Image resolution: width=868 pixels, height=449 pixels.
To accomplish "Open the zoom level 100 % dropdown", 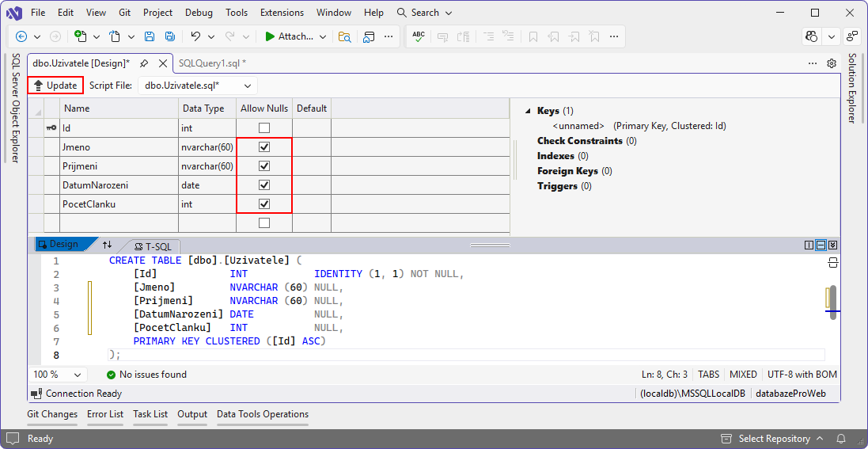I will click(57, 374).
